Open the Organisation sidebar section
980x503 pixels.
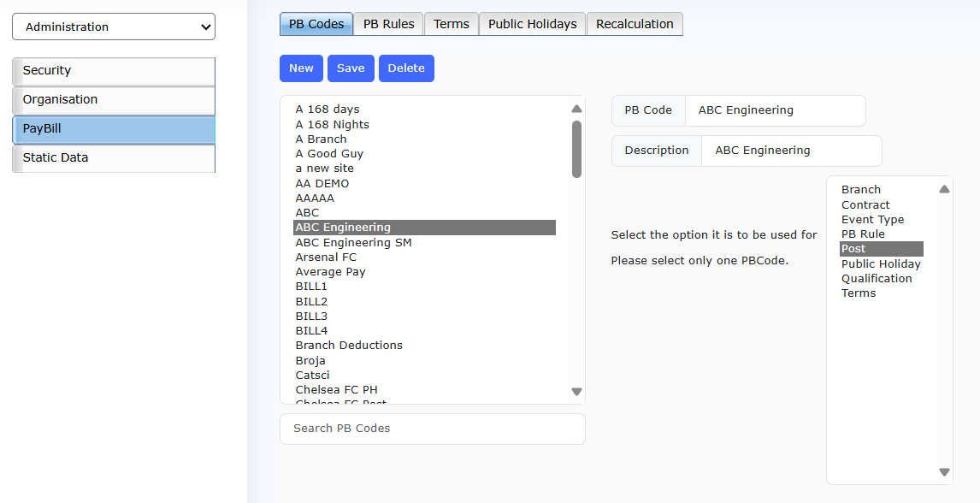coord(113,100)
